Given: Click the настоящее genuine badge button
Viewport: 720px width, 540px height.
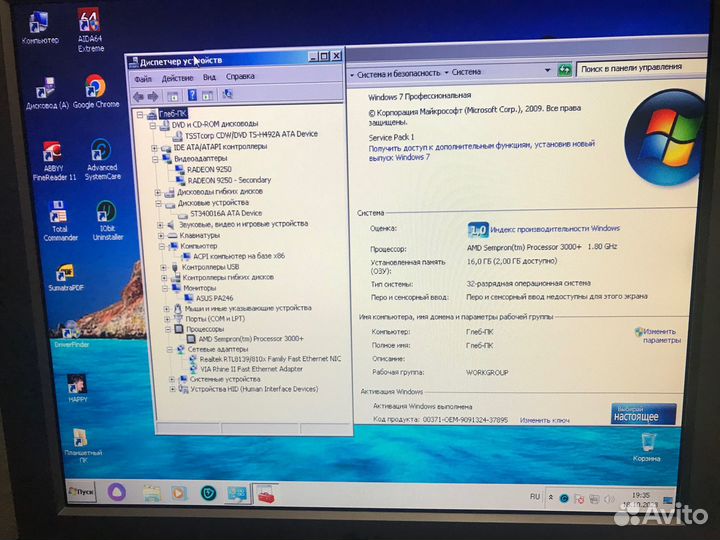Looking at the screenshot, I should click(643, 414).
